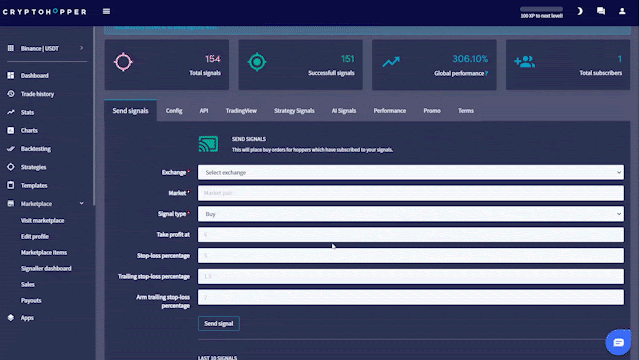Image resolution: width=640 pixels, height=360 pixels.
Task: Open the user account icon
Action: [622, 11]
